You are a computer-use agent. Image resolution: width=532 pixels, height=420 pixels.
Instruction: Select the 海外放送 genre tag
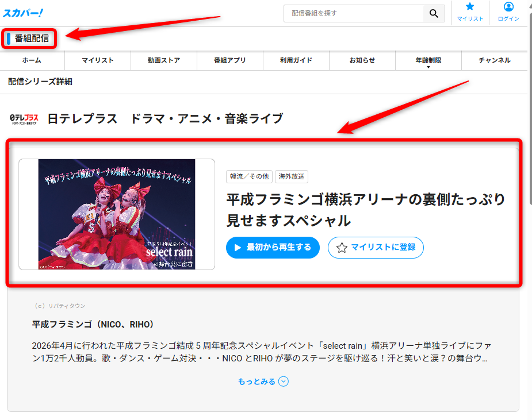(x=292, y=176)
